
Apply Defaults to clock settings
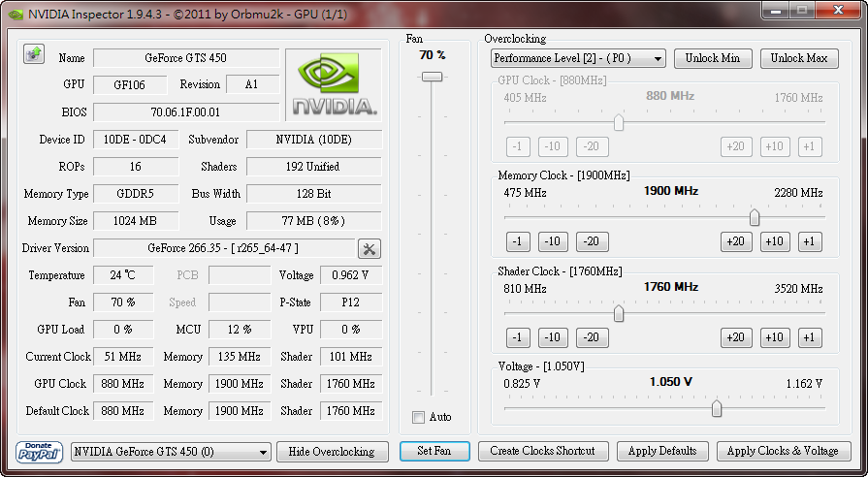[x=662, y=451]
